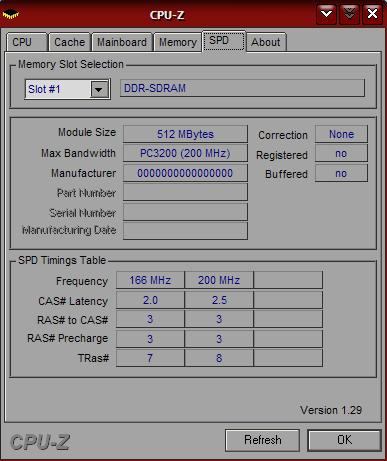This screenshot has height=461, width=387.
Task: Click the DDR-SDRAM memory type field
Action: coord(242,88)
